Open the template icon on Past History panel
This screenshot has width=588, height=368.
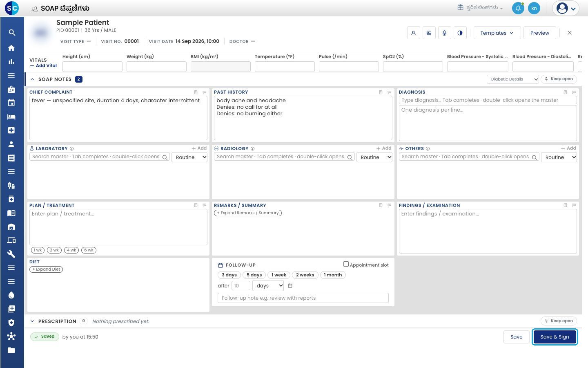(381, 92)
